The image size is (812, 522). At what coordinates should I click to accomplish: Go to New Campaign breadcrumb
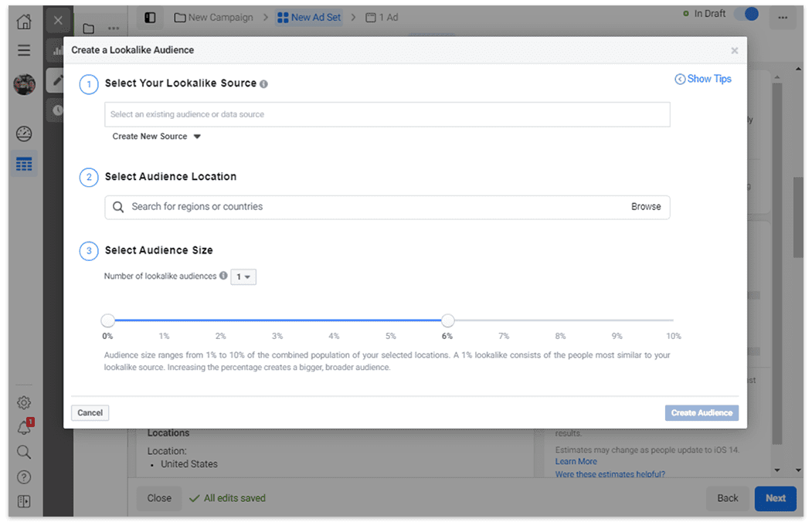213,17
